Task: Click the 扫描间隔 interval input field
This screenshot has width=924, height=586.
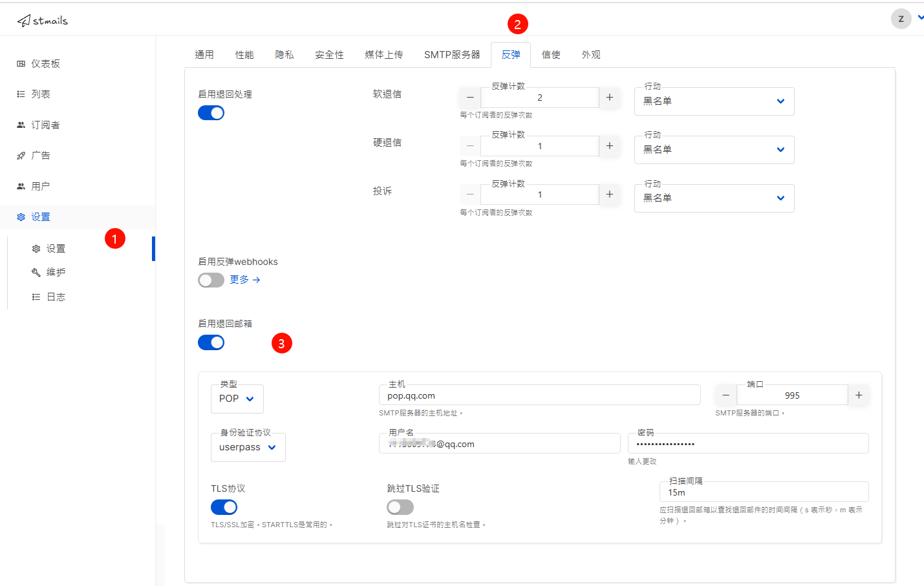Action: (763, 492)
